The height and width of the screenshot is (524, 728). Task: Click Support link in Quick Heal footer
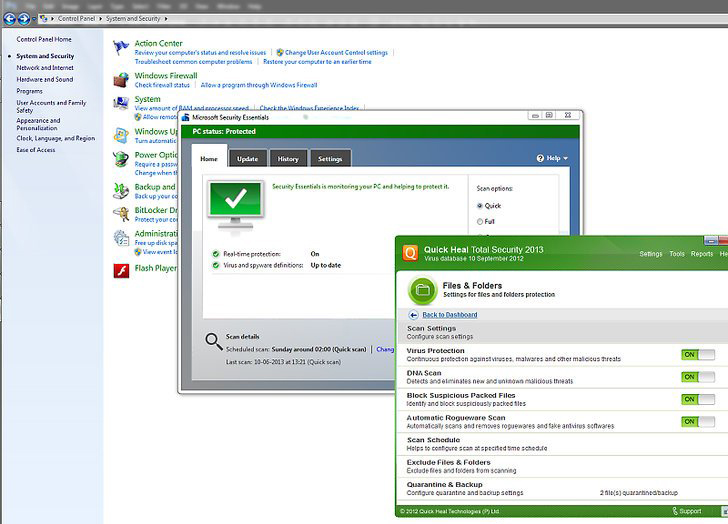(690, 511)
